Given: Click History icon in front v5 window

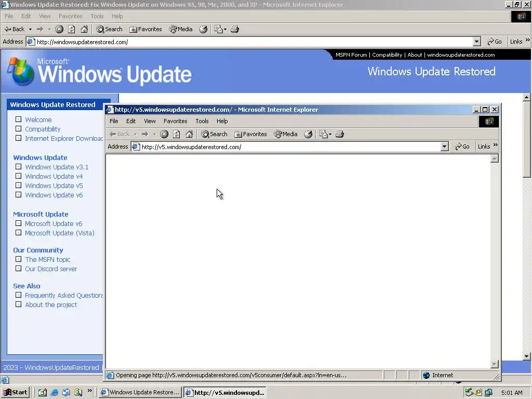Looking at the screenshot, I should (x=308, y=134).
